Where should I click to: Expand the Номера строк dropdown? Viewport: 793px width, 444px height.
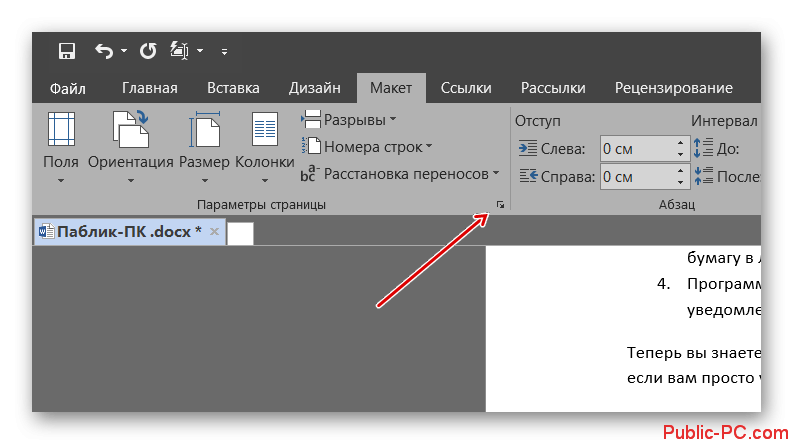click(x=367, y=147)
